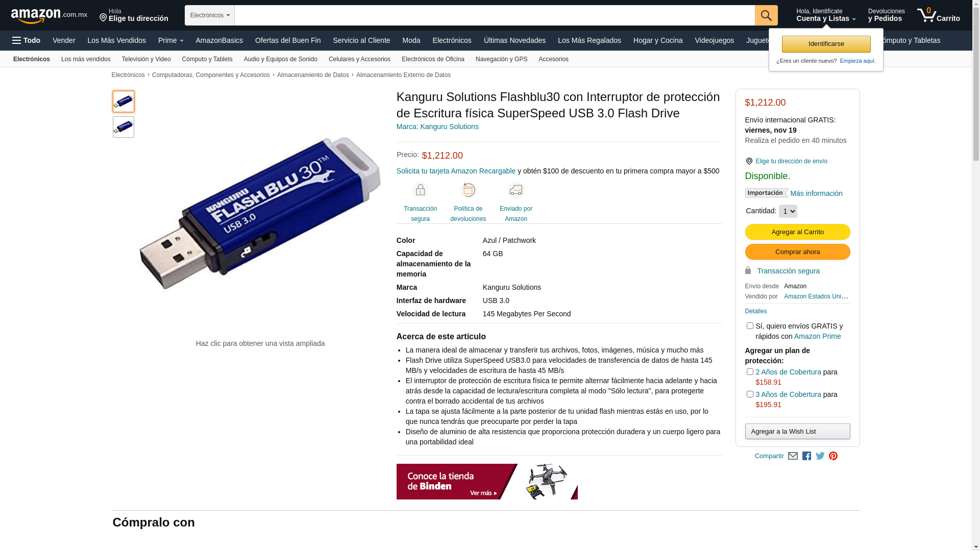Screen dimensions: 980x551
Task: Click the Agregar al Carrito button
Action: point(797,232)
